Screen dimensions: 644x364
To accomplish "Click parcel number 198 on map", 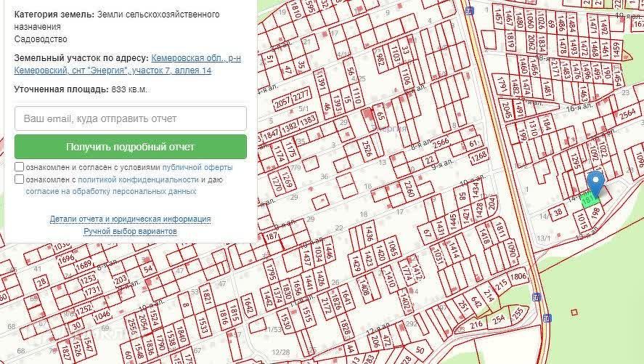I will [595, 213].
